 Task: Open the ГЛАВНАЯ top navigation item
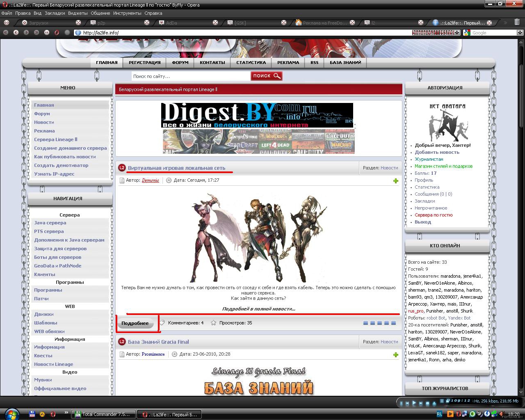pos(107,62)
